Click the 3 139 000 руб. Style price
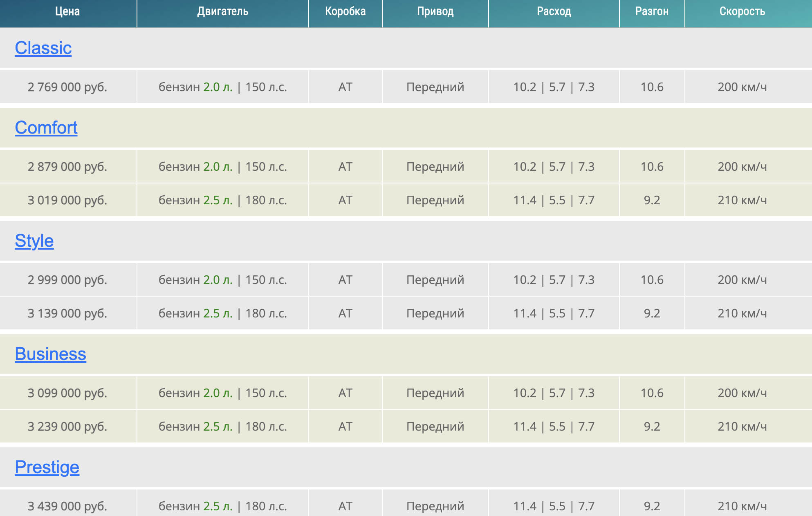Viewport: 812px width, 516px height. tap(67, 313)
